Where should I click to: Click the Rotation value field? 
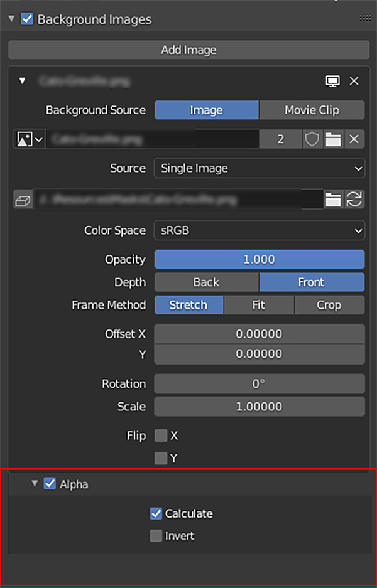coord(260,383)
